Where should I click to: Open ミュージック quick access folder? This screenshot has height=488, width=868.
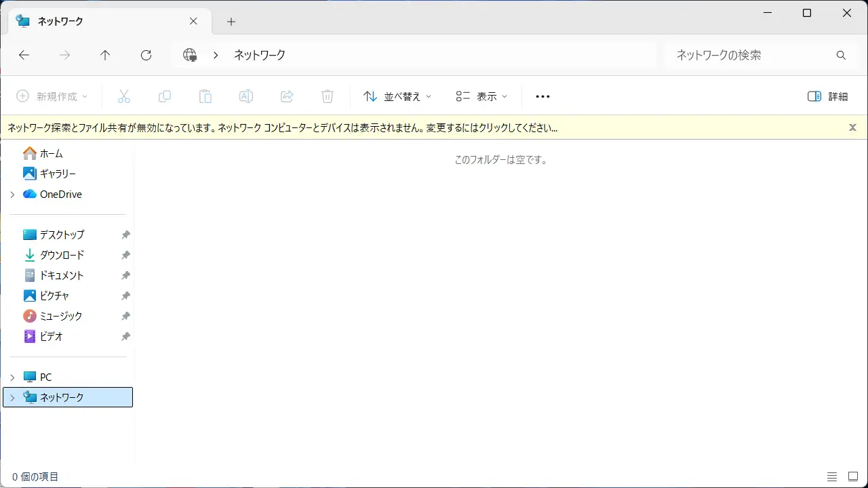pos(53,316)
